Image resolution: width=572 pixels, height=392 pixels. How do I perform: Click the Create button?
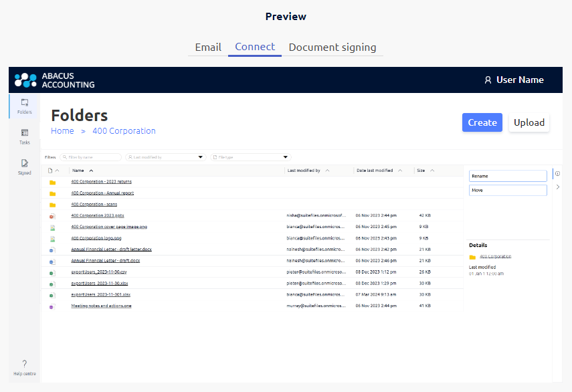point(482,122)
